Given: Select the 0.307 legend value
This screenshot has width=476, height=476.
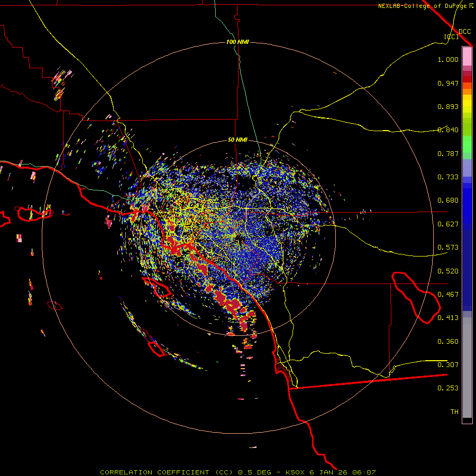Looking at the screenshot, I should point(448,365).
